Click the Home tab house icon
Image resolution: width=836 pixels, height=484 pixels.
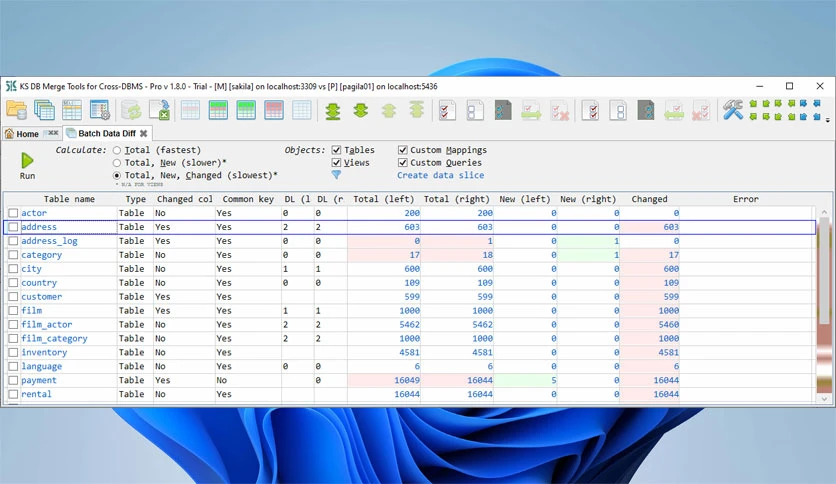9,133
